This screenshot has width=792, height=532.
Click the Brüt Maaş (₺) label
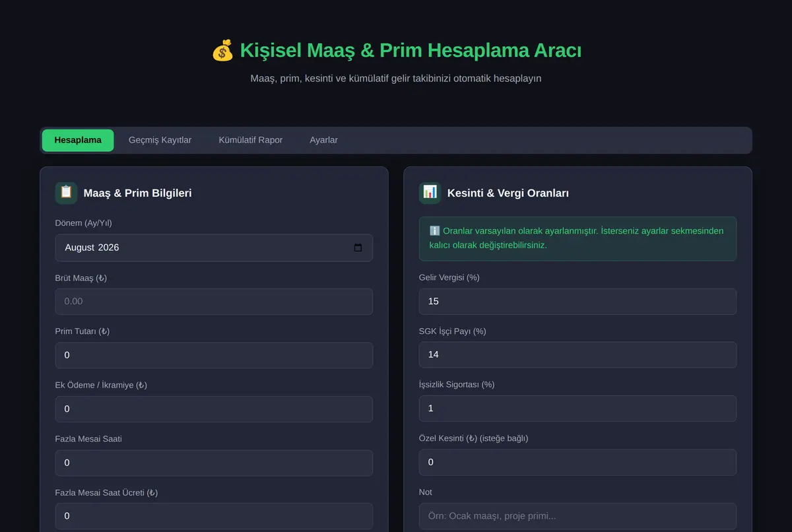tap(81, 278)
